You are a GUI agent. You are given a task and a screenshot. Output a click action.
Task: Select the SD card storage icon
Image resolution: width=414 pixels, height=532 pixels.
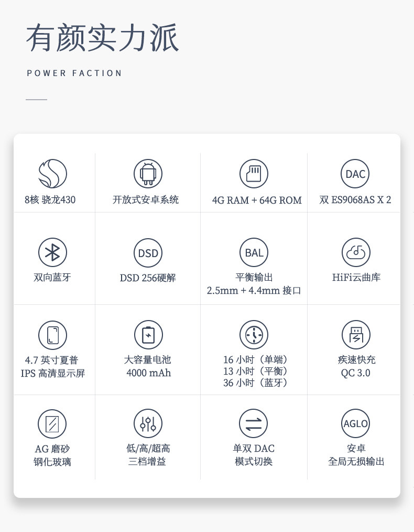[254, 174]
